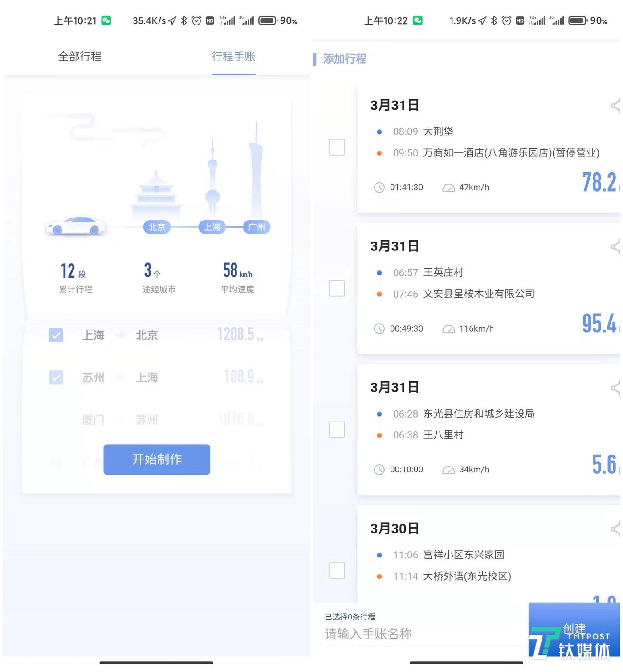Tap the 添加行程 link
623x672 pixels.
point(344,59)
